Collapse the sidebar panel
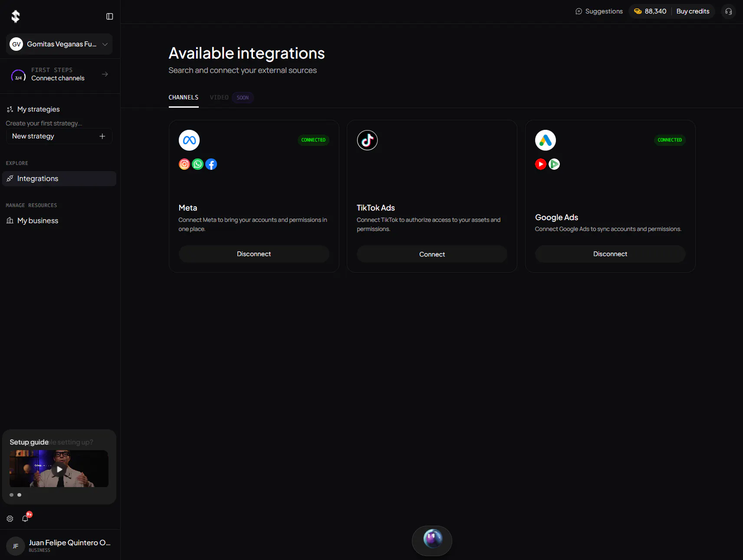 [x=110, y=16]
